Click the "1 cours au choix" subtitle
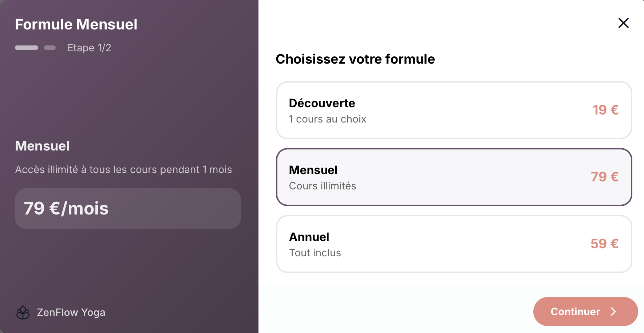Screen dimensions: 644x333 pyautogui.click(x=327, y=119)
